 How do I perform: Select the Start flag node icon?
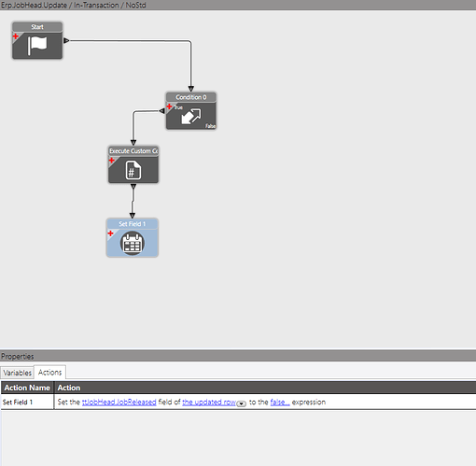coord(37,45)
